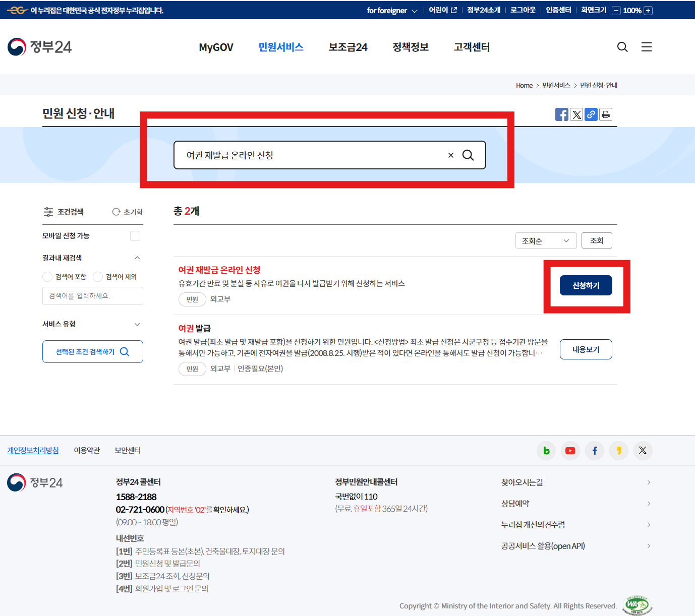Image resolution: width=695 pixels, height=616 pixels.
Task: Click the 신청하기 button for passport reissue
Action: (x=586, y=285)
